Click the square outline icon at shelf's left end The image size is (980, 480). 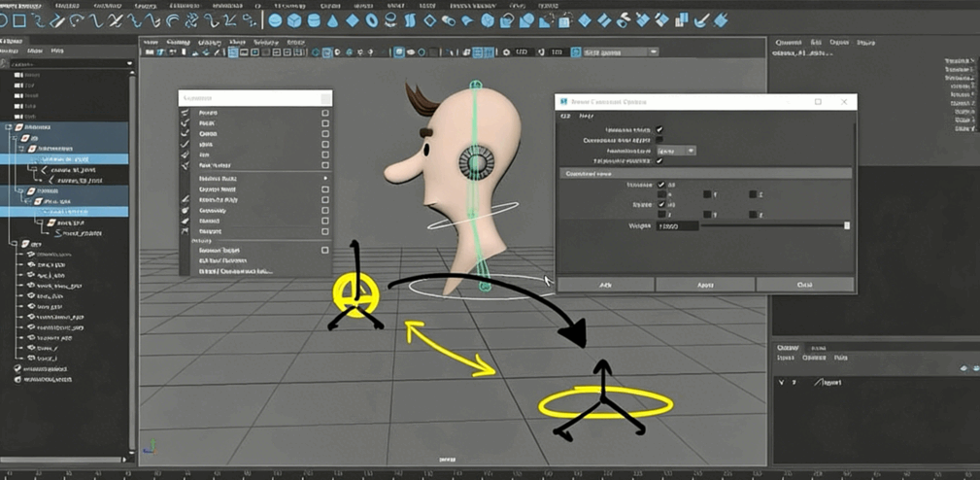click(18, 20)
